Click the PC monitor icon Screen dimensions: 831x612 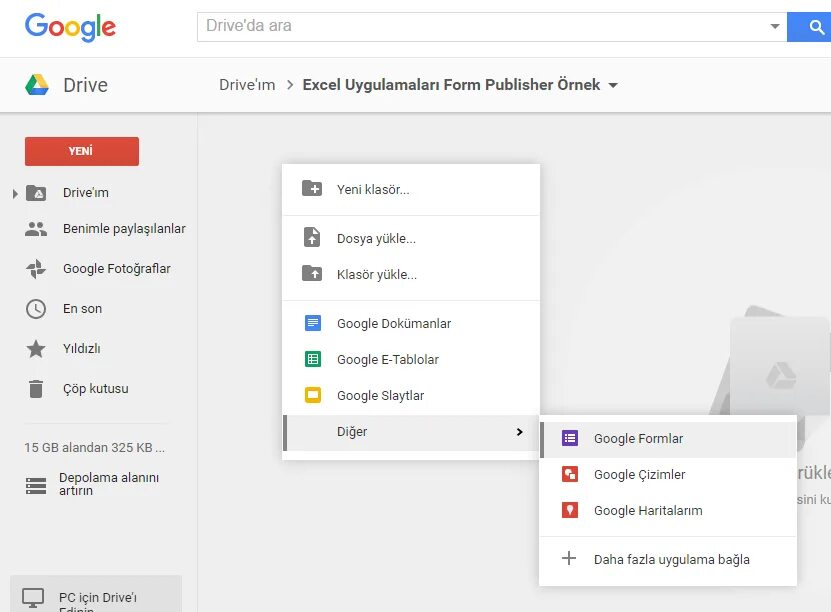coord(33,599)
